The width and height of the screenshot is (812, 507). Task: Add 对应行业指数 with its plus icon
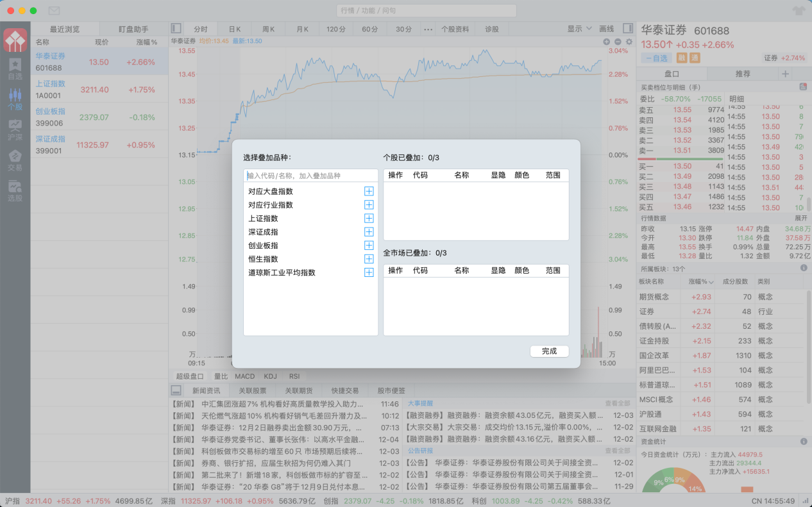pos(369,204)
